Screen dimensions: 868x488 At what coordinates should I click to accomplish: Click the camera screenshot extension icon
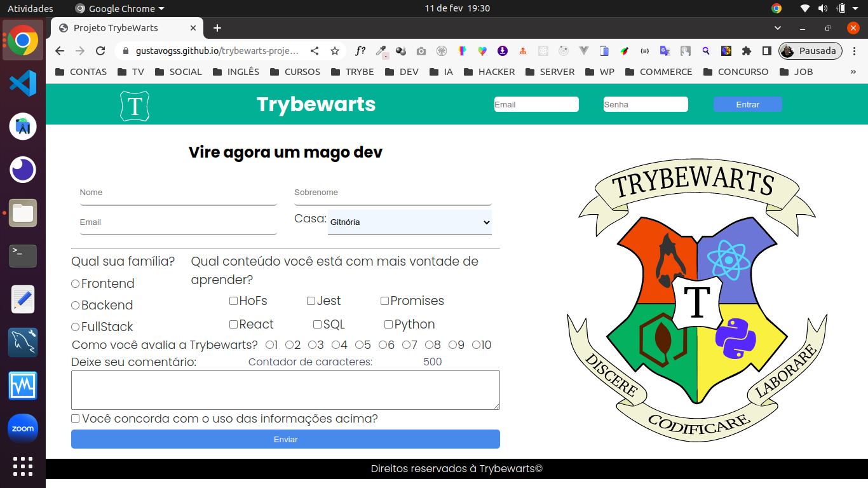point(421,50)
